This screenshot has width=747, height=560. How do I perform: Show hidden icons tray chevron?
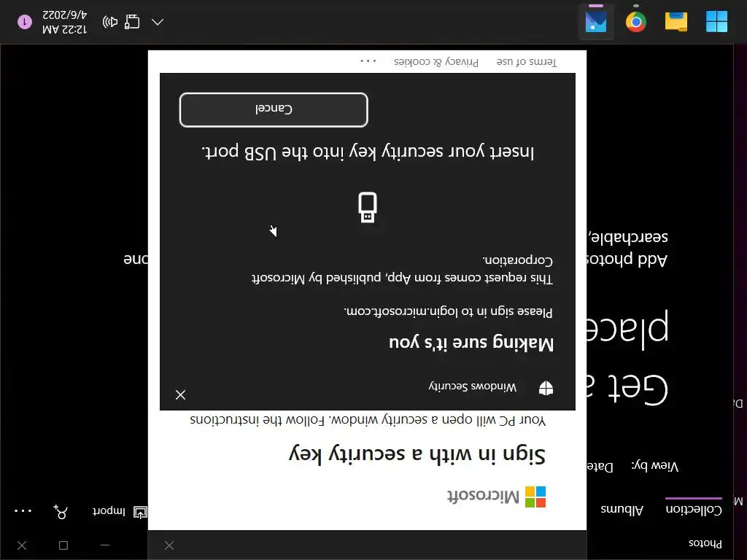[158, 22]
